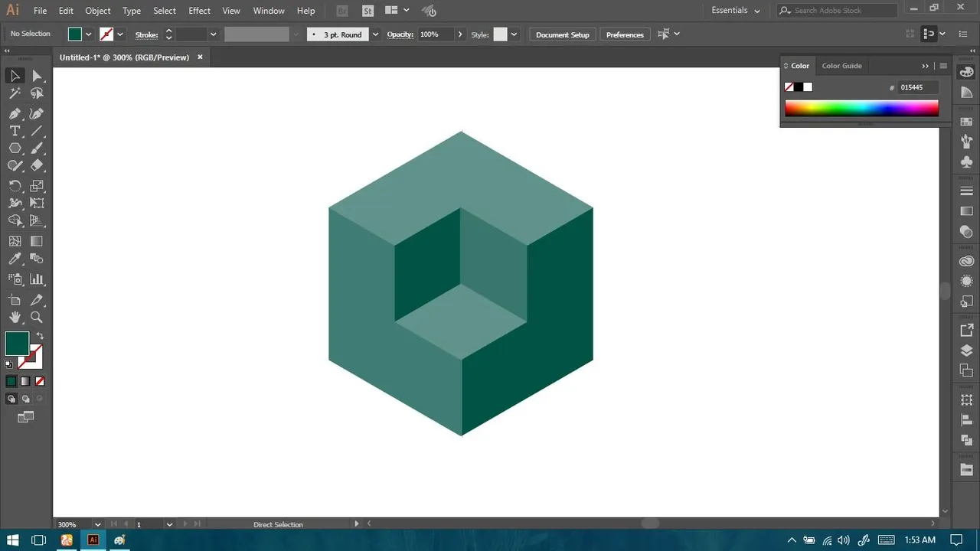Choose the Lasso tool
This screenshot has height=551, width=980.
point(37,93)
